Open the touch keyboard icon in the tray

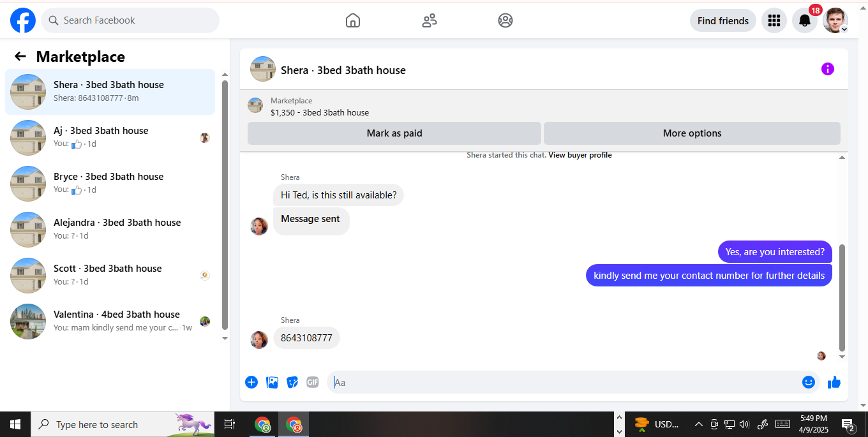coord(782,424)
